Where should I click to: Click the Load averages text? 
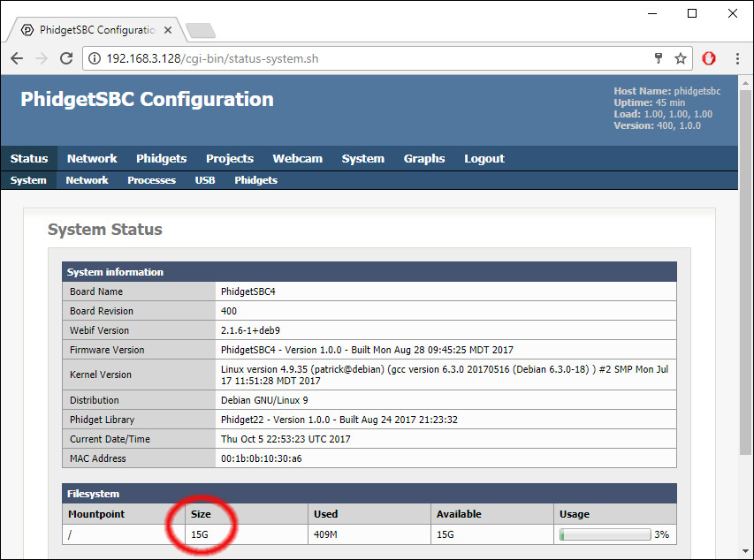(x=663, y=114)
